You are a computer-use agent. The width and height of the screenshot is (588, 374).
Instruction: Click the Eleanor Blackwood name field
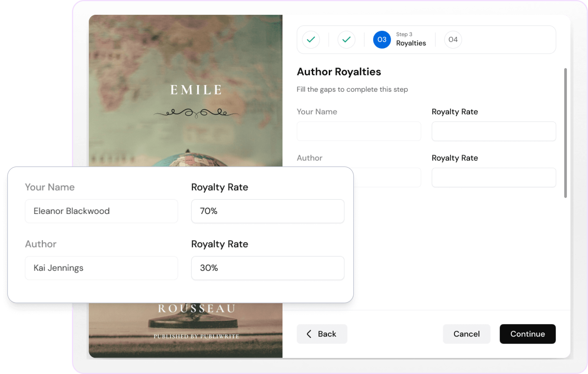(101, 211)
